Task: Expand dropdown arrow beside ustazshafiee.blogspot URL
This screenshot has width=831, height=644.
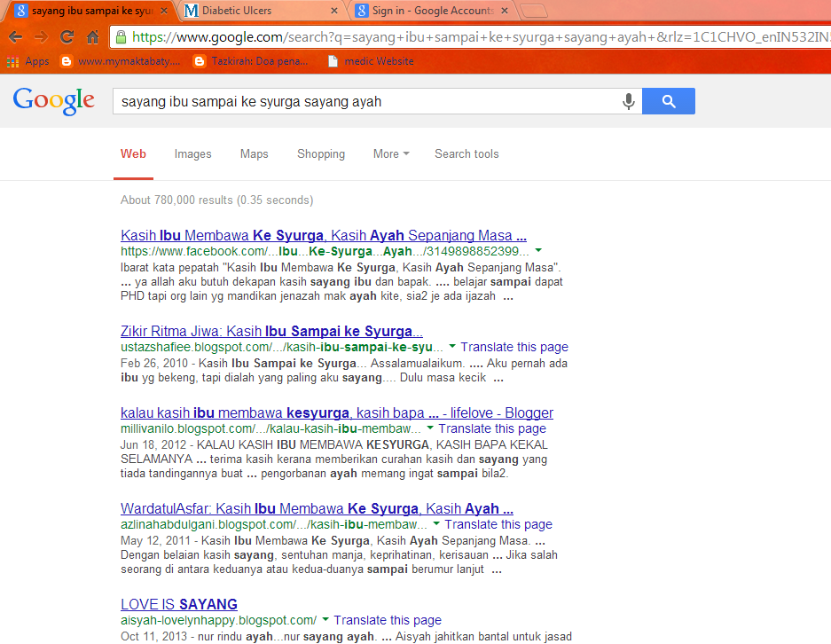Action: [x=452, y=346]
